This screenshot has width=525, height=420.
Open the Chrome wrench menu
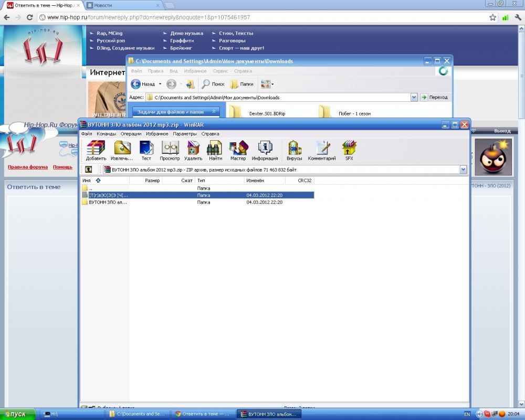tap(518, 17)
